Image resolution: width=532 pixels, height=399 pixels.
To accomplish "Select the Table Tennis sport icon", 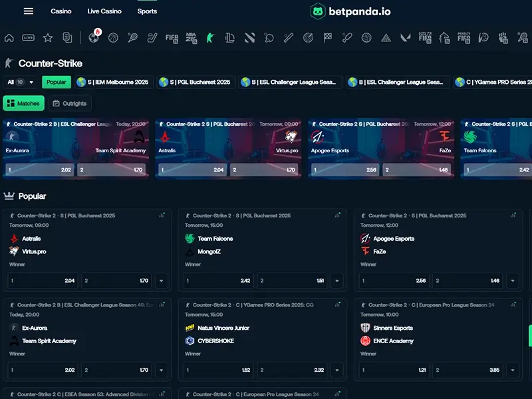I will click(269, 38).
